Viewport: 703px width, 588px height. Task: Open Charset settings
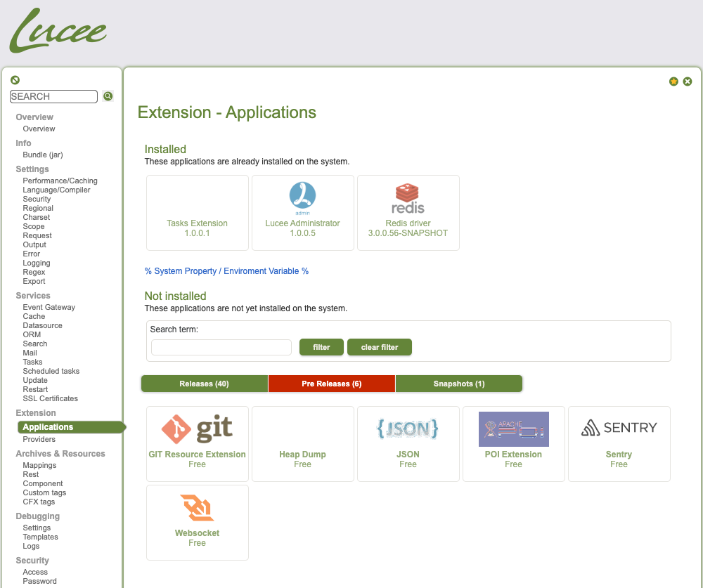(x=37, y=217)
